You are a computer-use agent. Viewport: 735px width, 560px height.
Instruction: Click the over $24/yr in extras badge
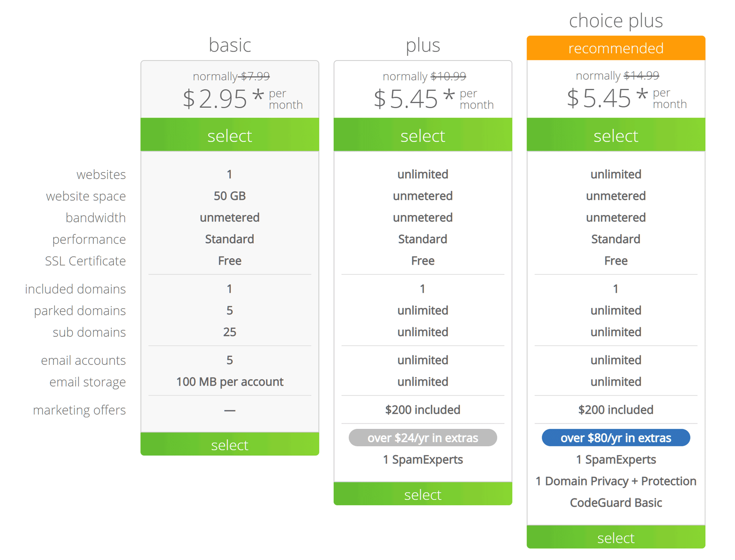pyautogui.click(x=423, y=438)
